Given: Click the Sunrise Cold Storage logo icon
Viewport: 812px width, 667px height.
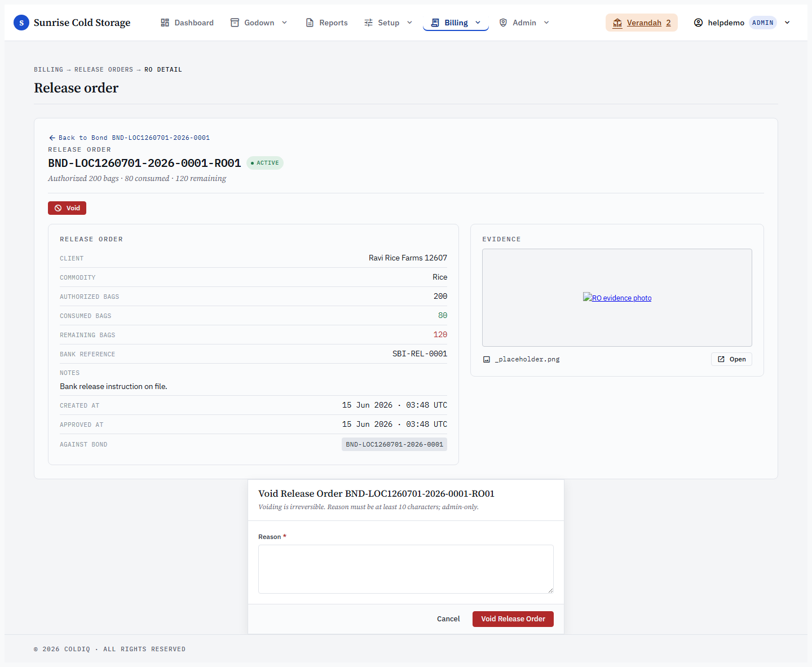Looking at the screenshot, I should (x=21, y=23).
